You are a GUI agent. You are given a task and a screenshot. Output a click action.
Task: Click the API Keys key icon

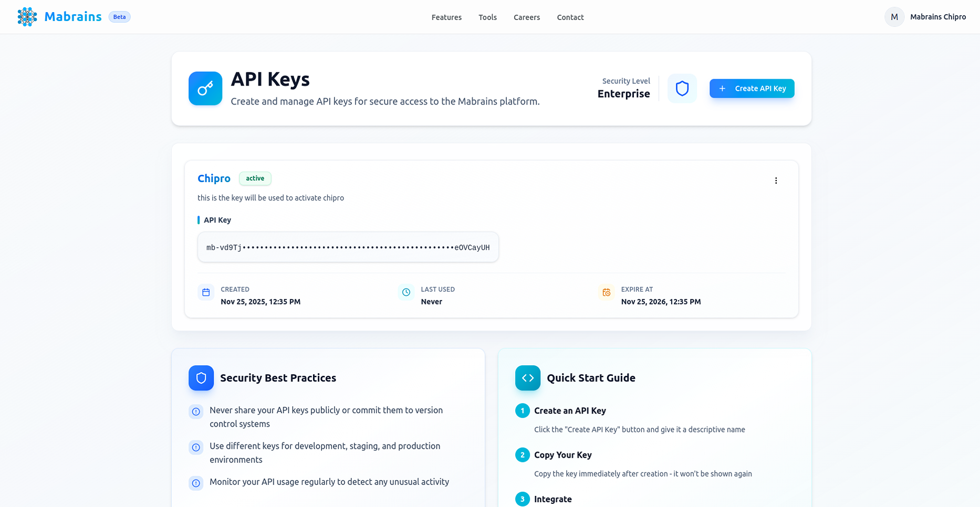(205, 88)
